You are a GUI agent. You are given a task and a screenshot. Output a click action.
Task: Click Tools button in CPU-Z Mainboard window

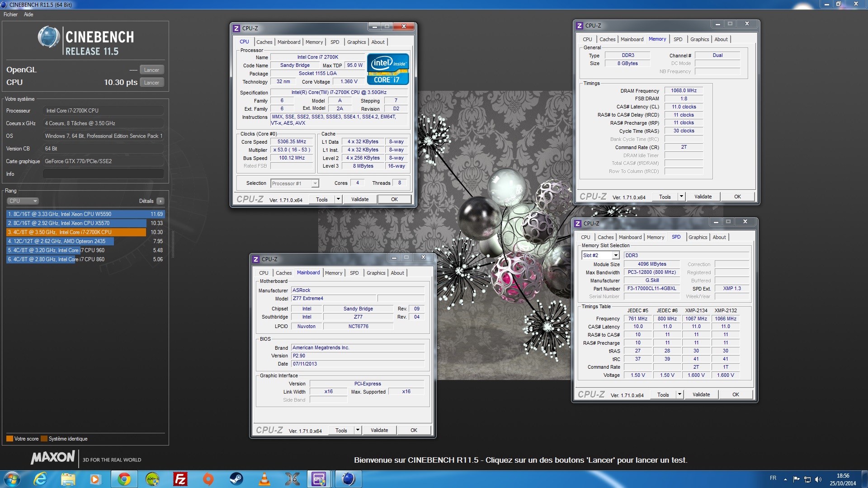pyautogui.click(x=341, y=430)
